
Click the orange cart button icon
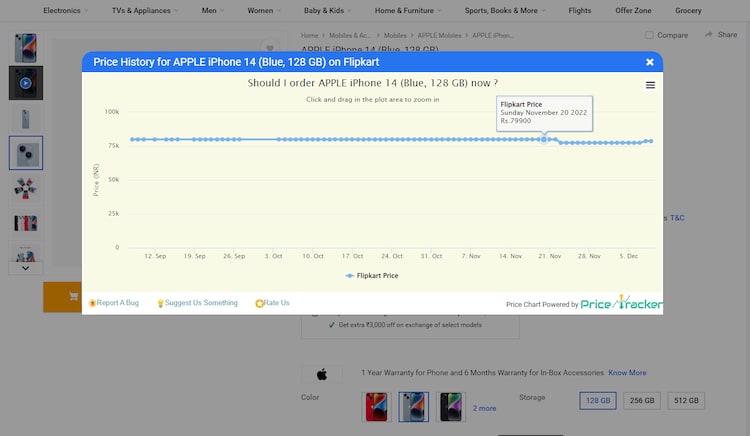(73, 297)
